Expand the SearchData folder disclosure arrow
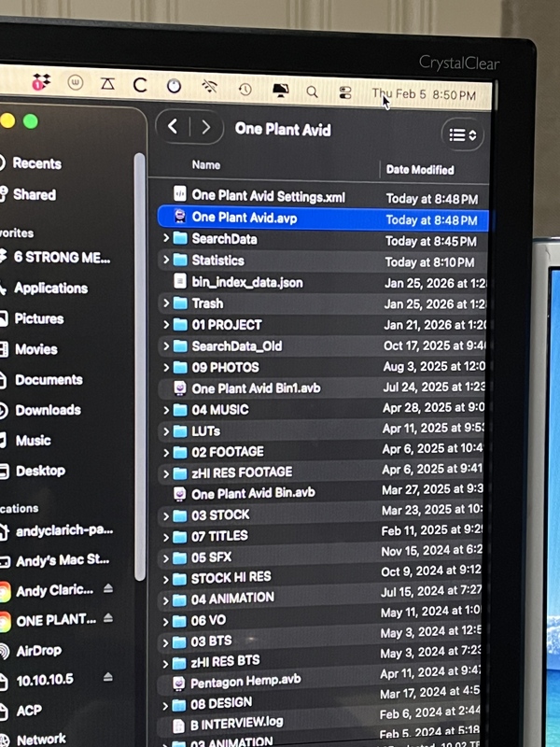560x747 pixels. click(166, 239)
